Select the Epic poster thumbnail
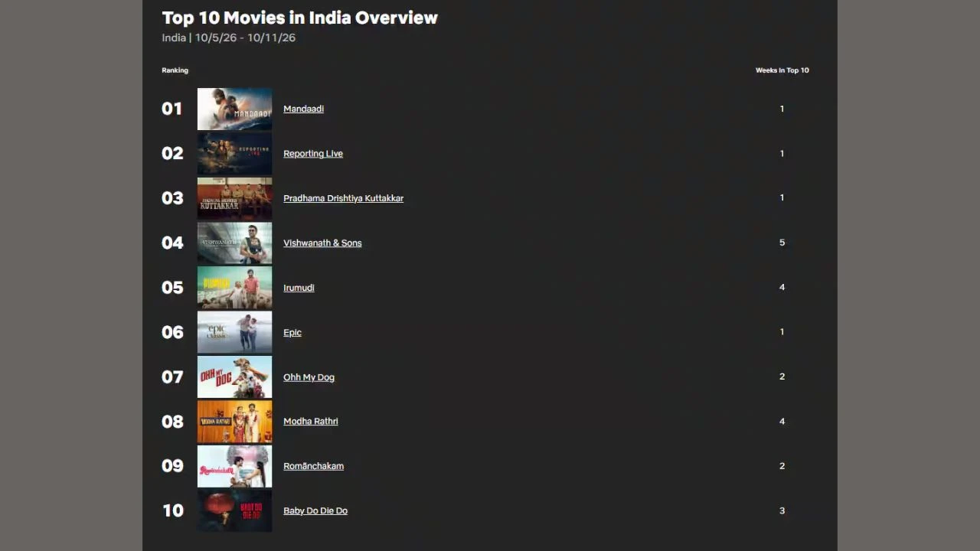This screenshot has width=980, height=551. (x=234, y=332)
